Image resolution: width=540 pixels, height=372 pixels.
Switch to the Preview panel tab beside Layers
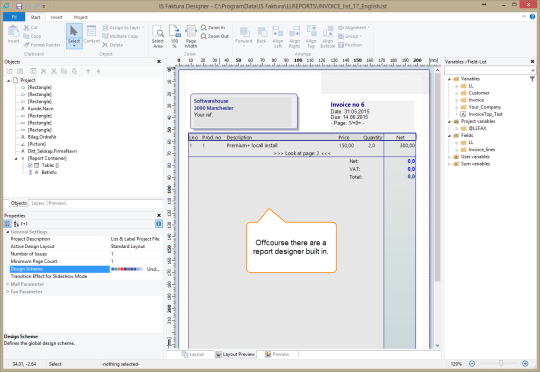click(57, 203)
